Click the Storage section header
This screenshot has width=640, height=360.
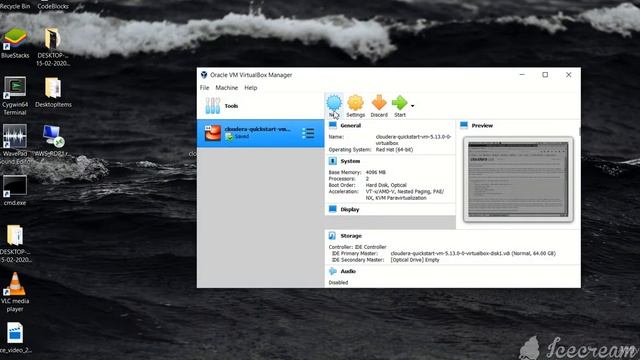click(351, 236)
